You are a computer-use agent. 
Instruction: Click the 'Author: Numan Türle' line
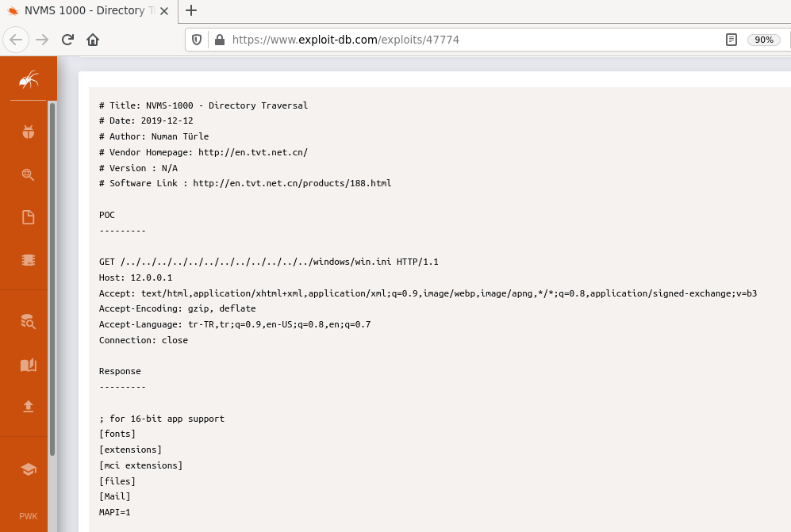[x=154, y=136]
